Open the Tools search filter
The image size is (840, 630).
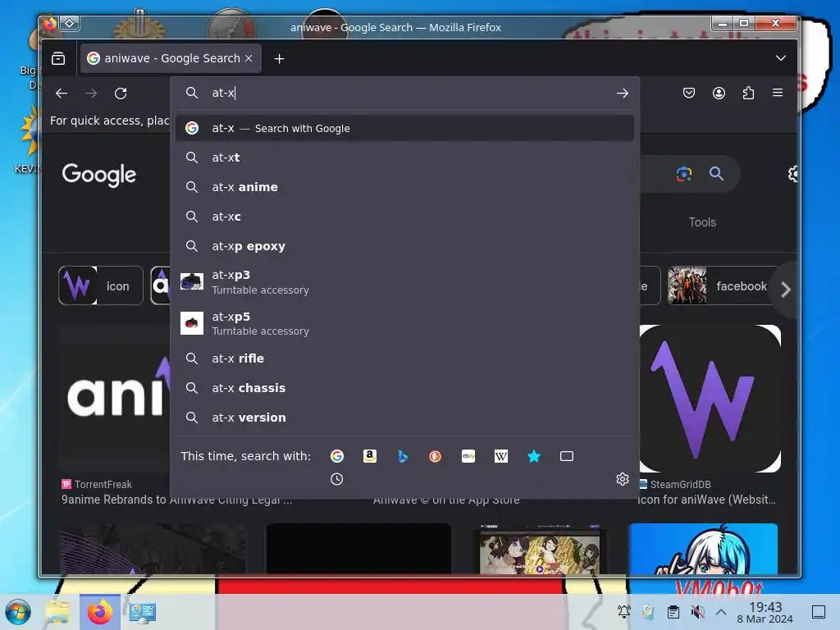tap(702, 221)
